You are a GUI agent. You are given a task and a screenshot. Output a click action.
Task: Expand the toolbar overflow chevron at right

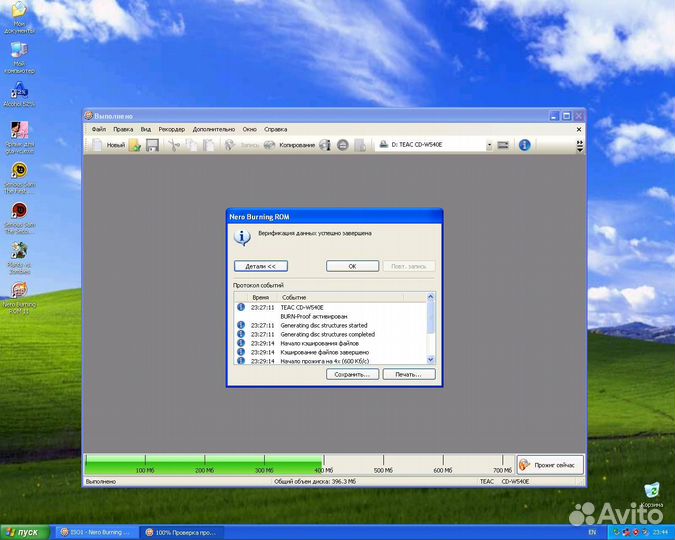coord(579,145)
